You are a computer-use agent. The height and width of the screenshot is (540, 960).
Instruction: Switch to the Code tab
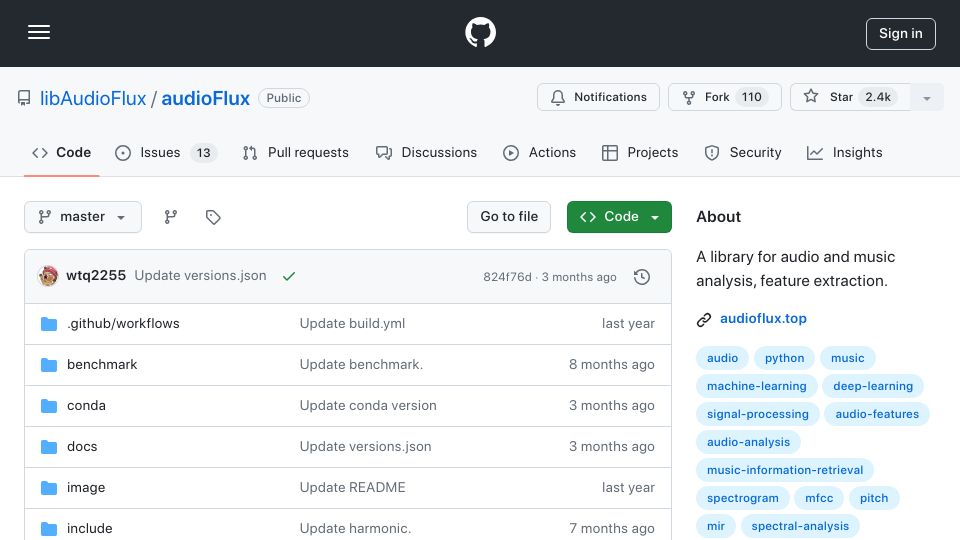(x=61, y=152)
